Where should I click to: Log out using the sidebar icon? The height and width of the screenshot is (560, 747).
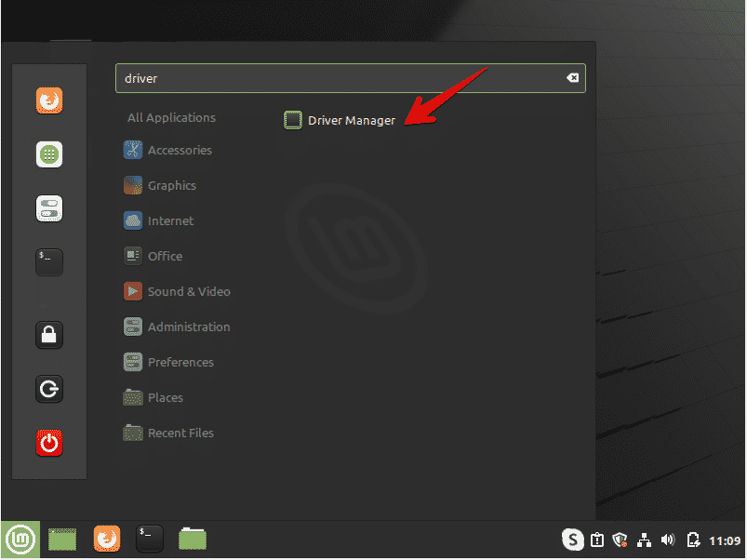tap(48, 389)
